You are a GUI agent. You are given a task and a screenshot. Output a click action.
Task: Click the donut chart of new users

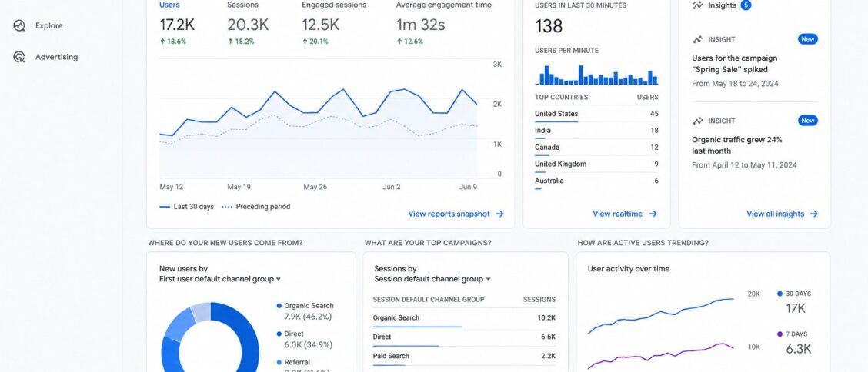(x=210, y=337)
